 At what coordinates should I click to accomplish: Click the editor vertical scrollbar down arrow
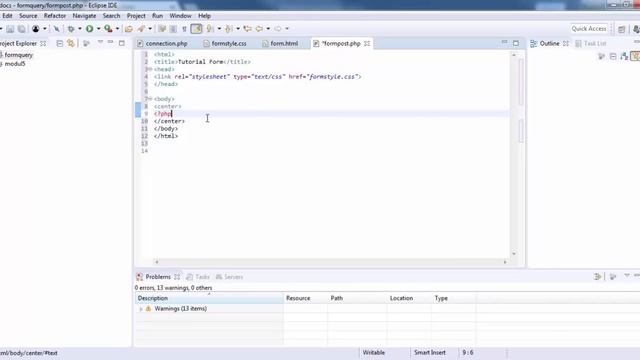tap(513, 254)
